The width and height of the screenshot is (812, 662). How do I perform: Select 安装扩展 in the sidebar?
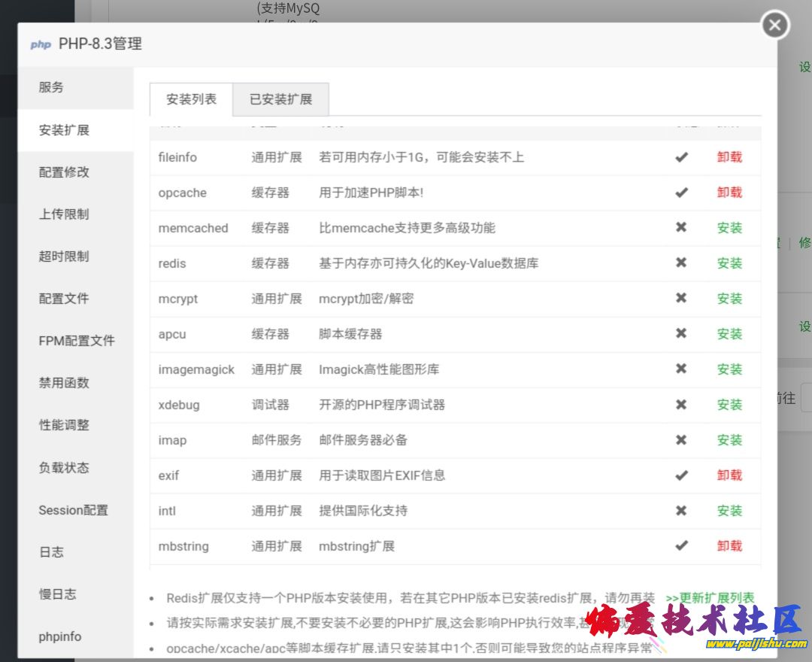click(76, 129)
